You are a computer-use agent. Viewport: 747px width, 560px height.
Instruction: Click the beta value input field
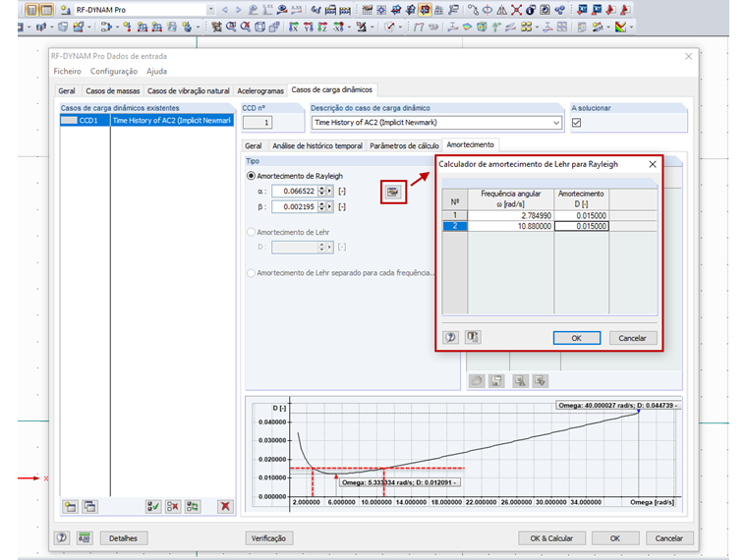click(x=295, y=206)
